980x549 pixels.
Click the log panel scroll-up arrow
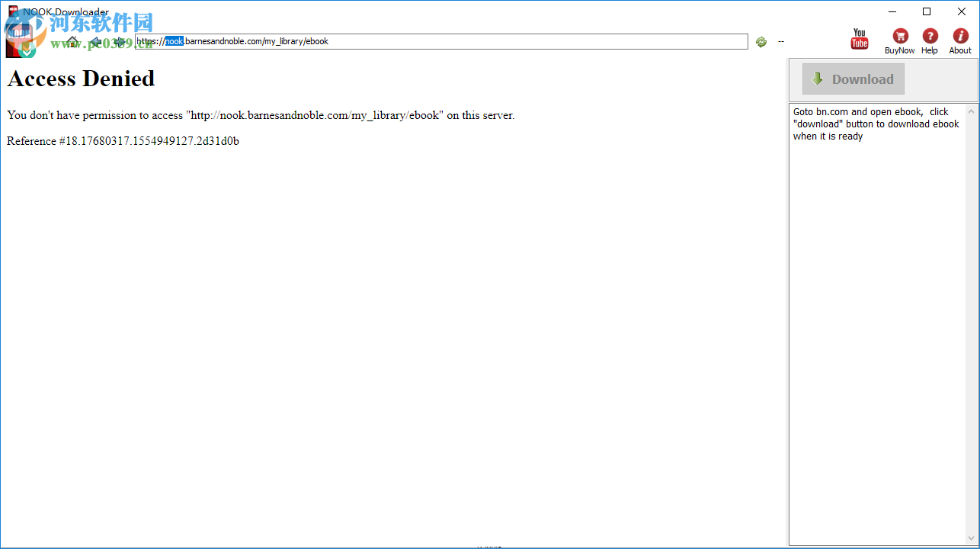[x=972, y=111]
